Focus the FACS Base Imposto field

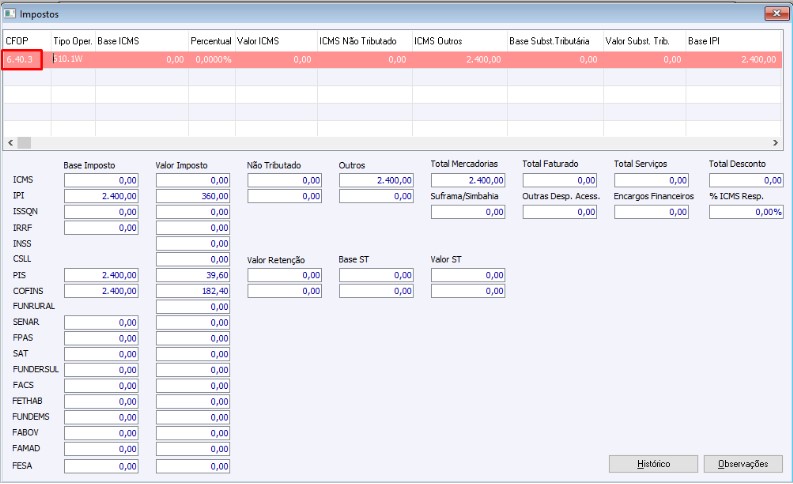click(101, 385)
